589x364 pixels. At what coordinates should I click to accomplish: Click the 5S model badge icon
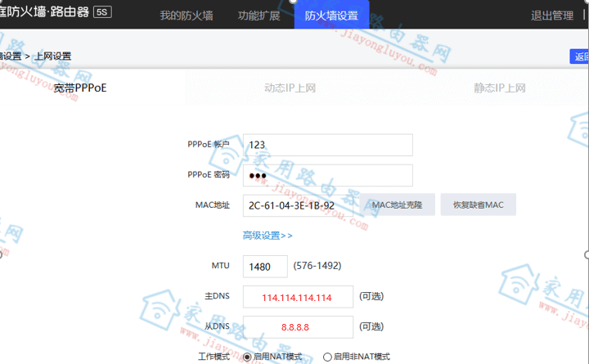coord(102,13)
